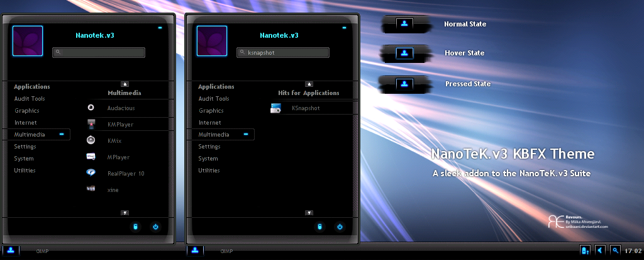
Task: Select Audit Tools in right menu
Action: [x=214, y=99]
